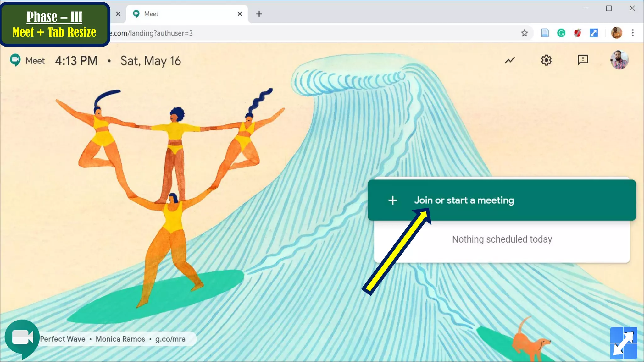Open a new browser tab
Screen dimensions: 644x362
259,14
